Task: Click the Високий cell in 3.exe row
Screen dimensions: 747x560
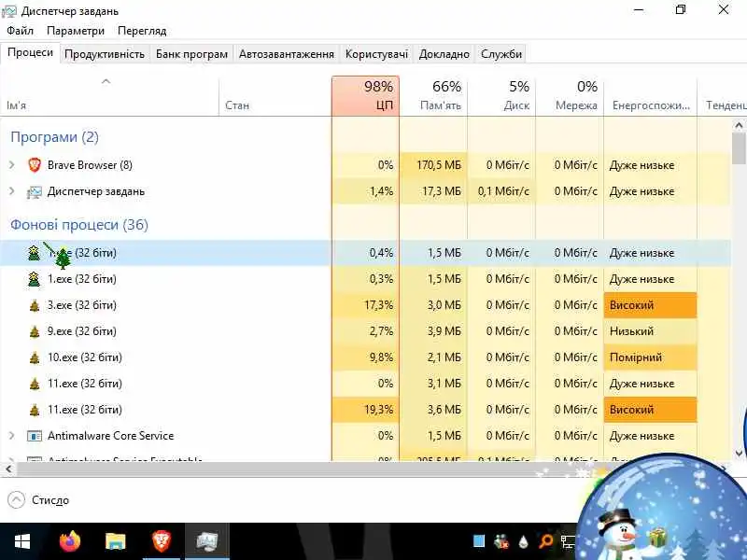Action: [x=650, y=305]
